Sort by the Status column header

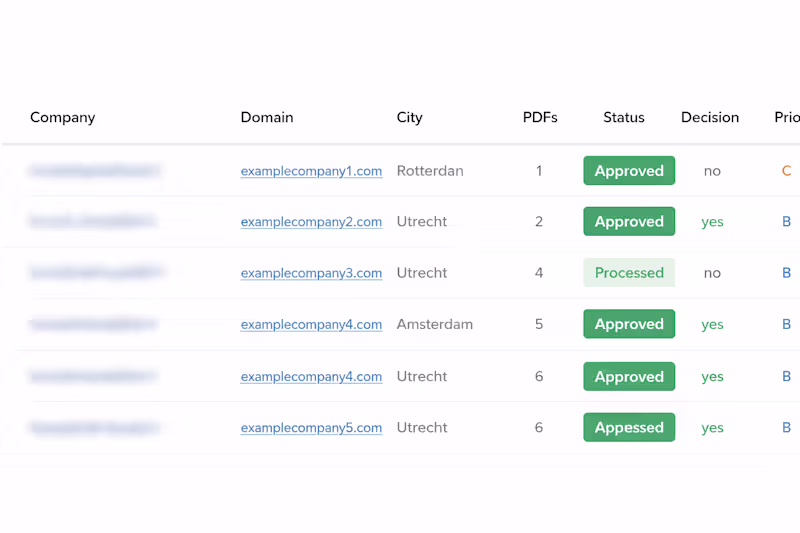624,117
